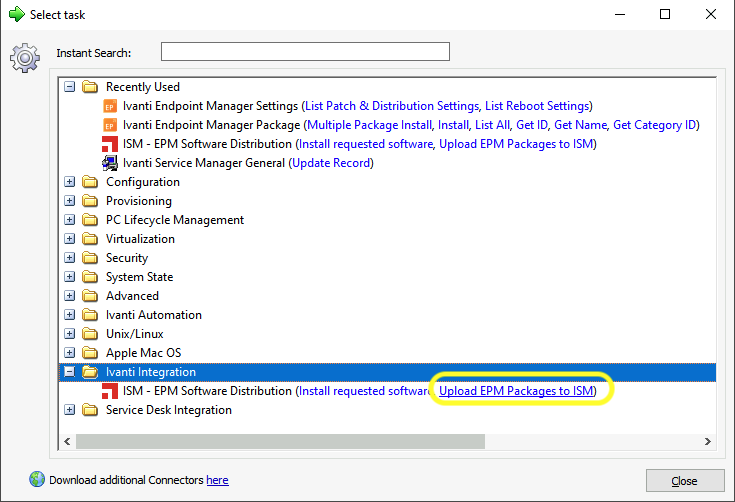Click the horizontal scrollbar thumb
This screenshot has height=502, width=735.
point(280,442)
